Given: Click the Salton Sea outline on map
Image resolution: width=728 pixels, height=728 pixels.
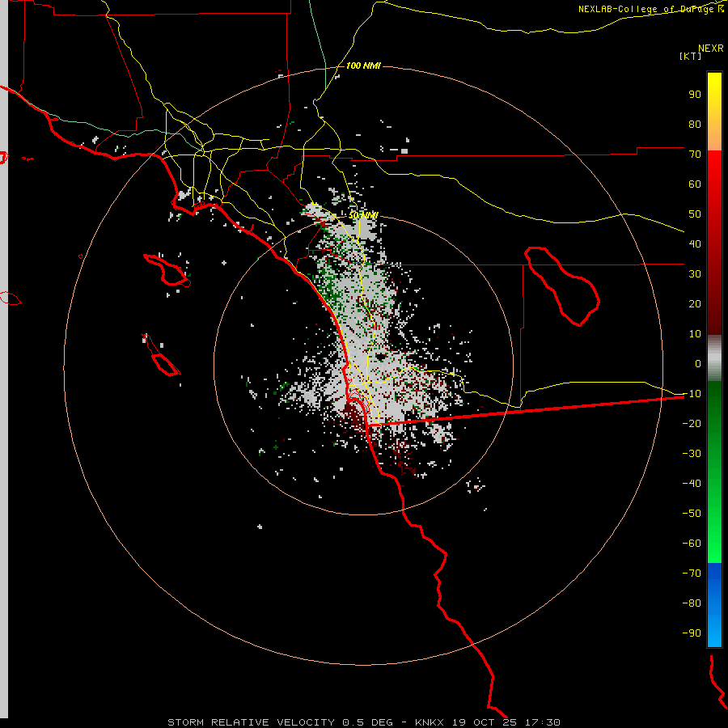Looking at the screenshot, I should [562, 286].
